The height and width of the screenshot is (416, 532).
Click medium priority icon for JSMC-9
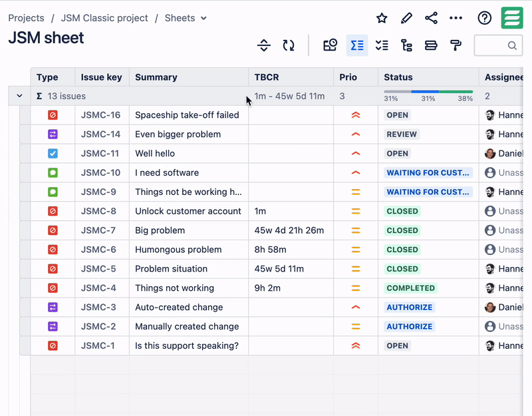[356, 192]
